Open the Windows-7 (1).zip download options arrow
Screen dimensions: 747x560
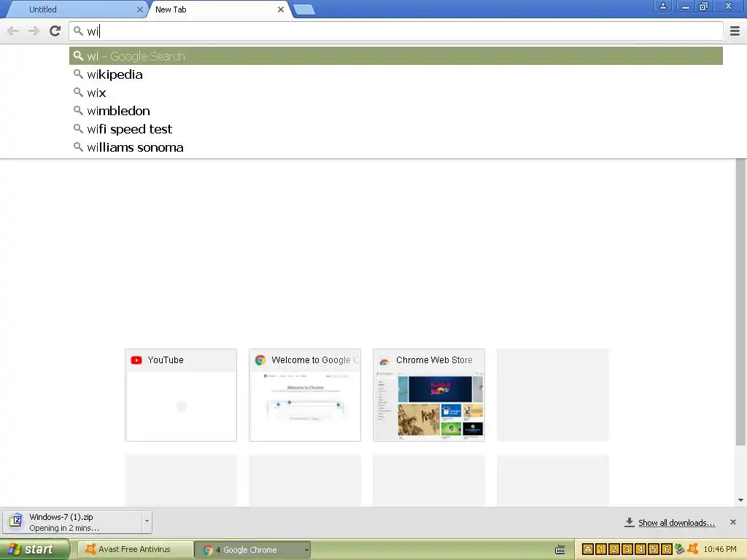[x=147, y=521]
